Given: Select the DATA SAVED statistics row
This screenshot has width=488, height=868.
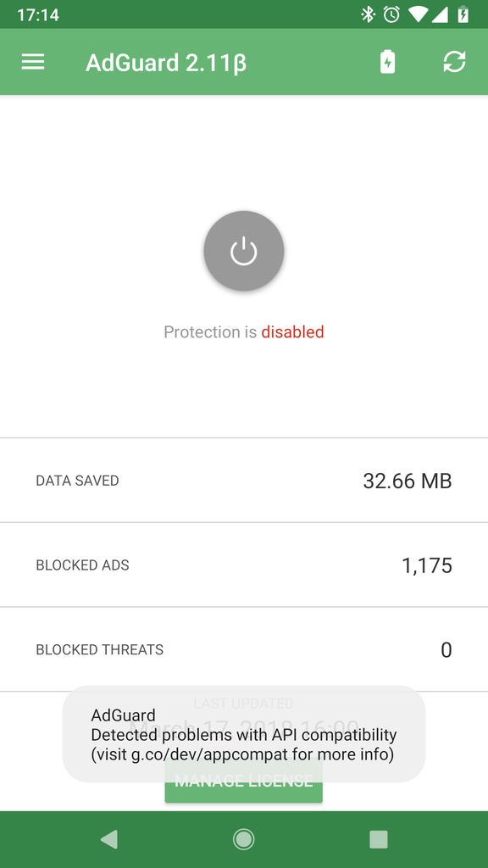Looking at the screenshot, I should (x=243, y=481).
